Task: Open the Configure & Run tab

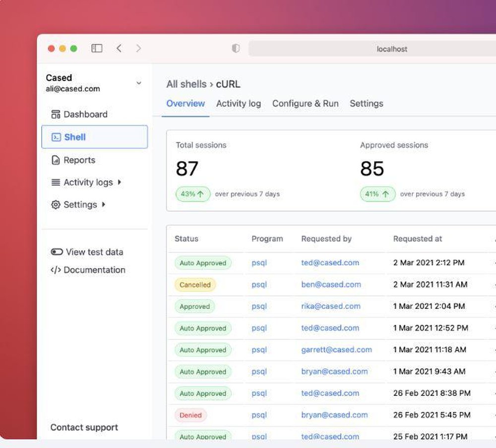Action: 305,104
